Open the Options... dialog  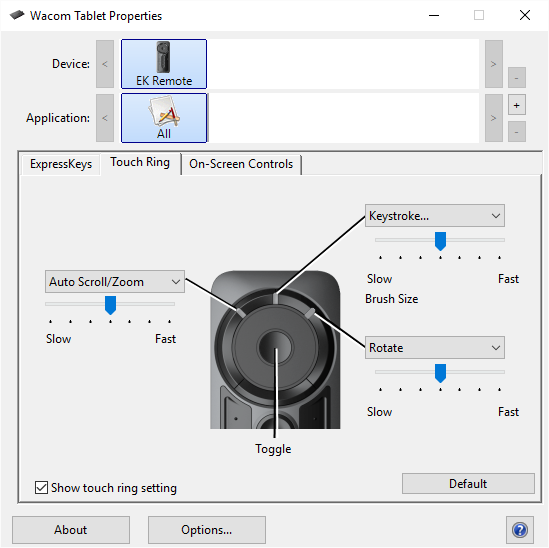[207, 530]
